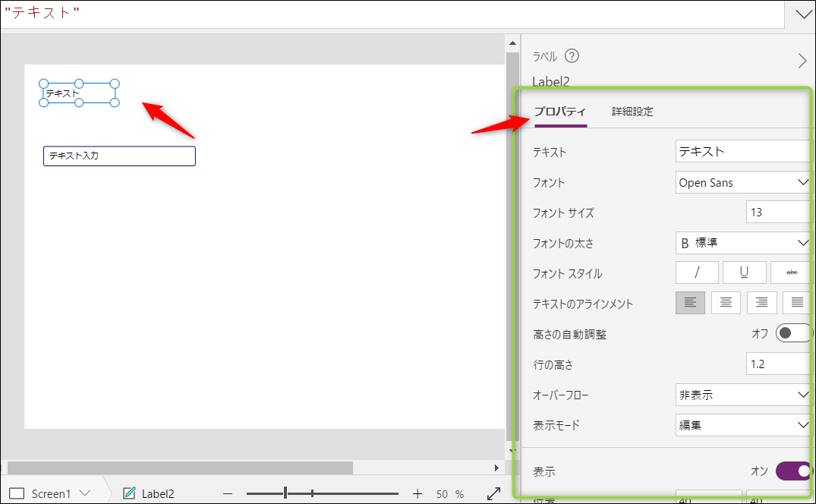Collapse the properties pane with the chevron arrow
This screenshot has height=504, width=816.
pos(802,61)
